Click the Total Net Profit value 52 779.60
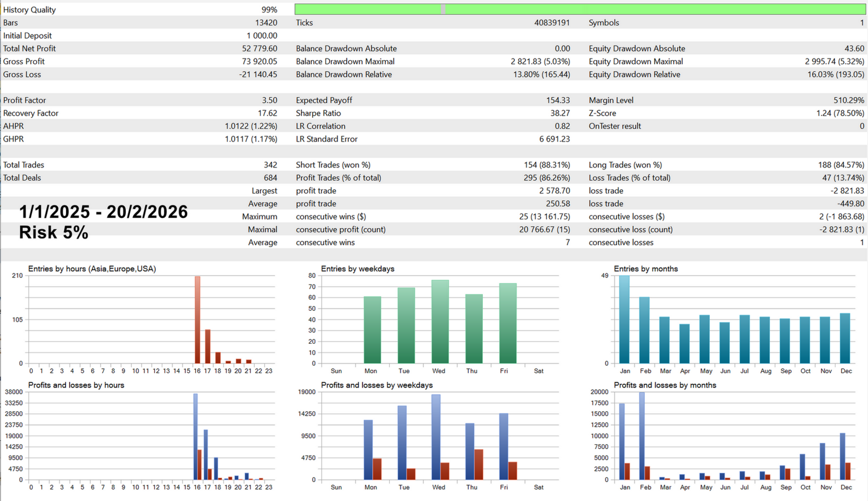 [x=259, y=49]
